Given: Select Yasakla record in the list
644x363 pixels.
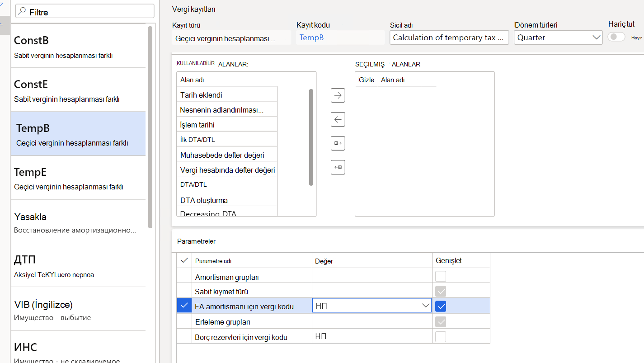Looking at the screenshot, I should pos(78,222).
